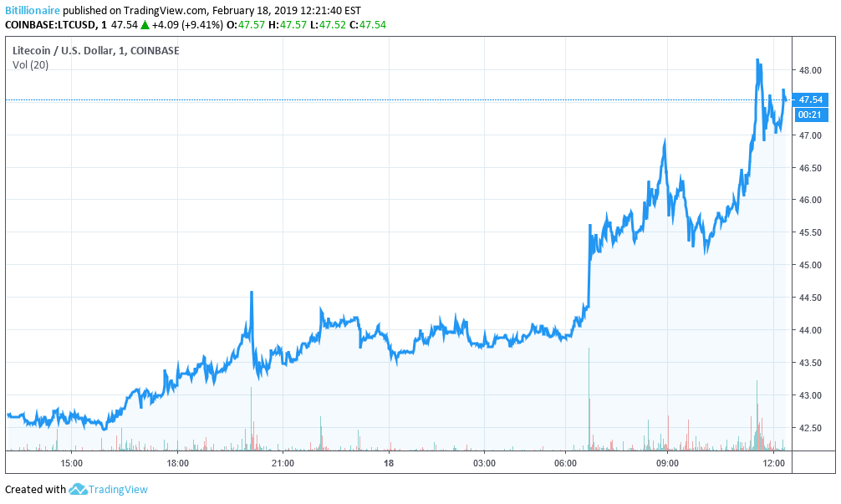The height and width of the screenshot is (504, 841).
Task: Click the bold 18 date marker
Action: tap(388, 462)
